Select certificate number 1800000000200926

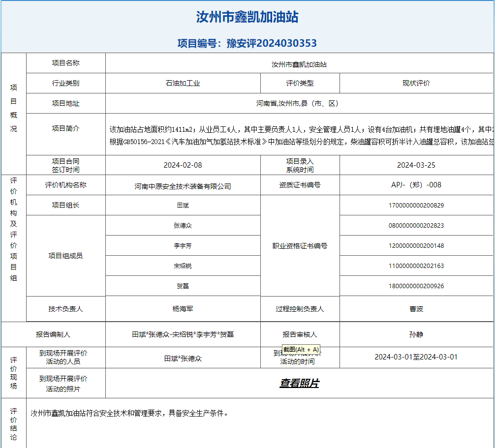pos(416,286)
